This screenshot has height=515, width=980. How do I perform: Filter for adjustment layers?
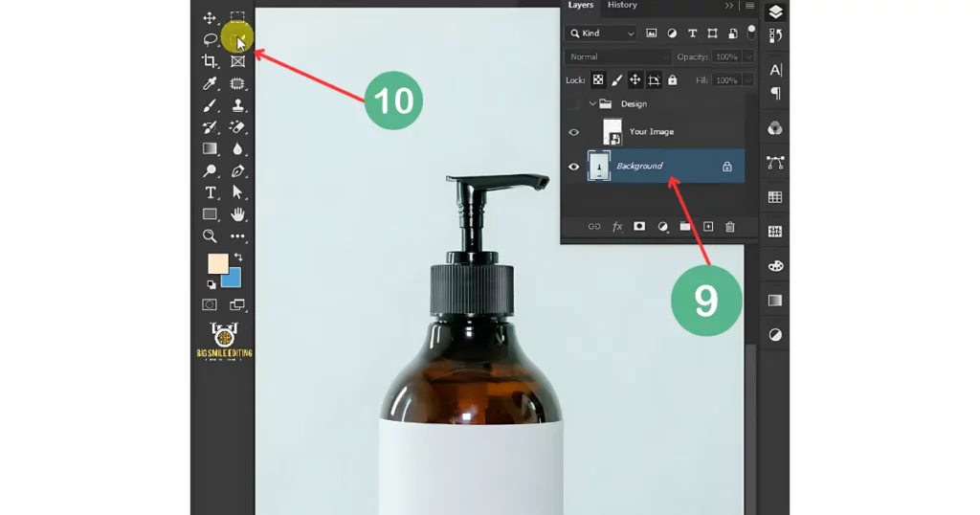672,34
